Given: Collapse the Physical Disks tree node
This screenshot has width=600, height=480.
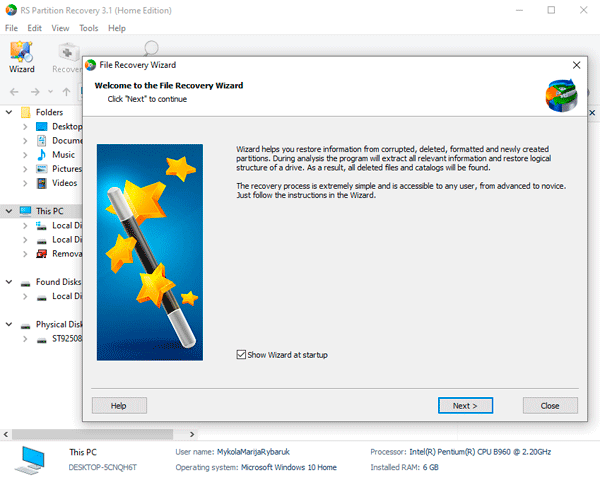Looking at the screenshot, I should pyautogui.click(x=9, y=324).
